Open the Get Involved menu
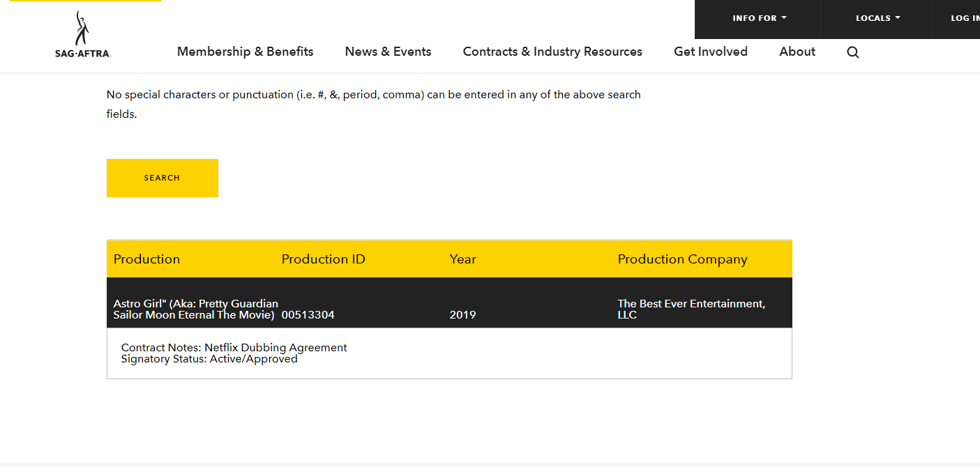 pyautogui.click(x=710, y=52)
